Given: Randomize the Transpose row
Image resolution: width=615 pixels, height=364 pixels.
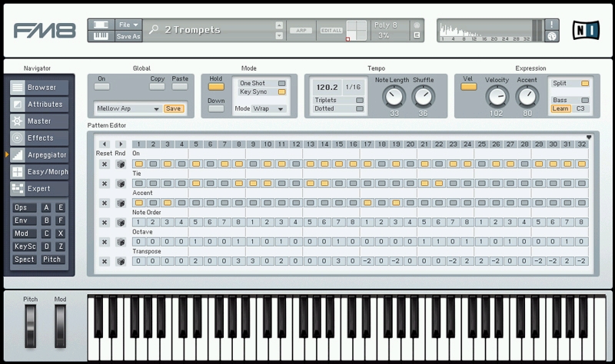Looking at the screenshot, I should [x=121, y=261].
